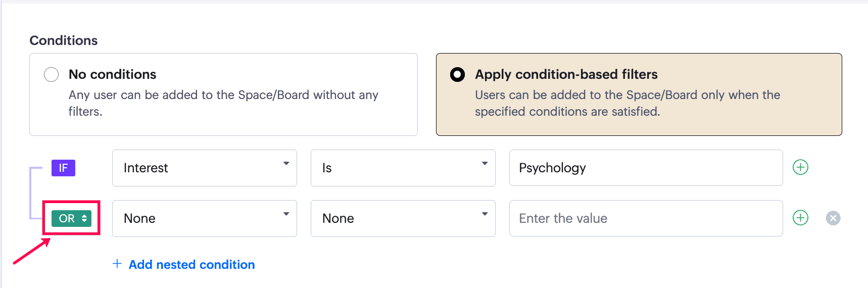
Task: Click the Add nested condition link
Action: [191, 264]
